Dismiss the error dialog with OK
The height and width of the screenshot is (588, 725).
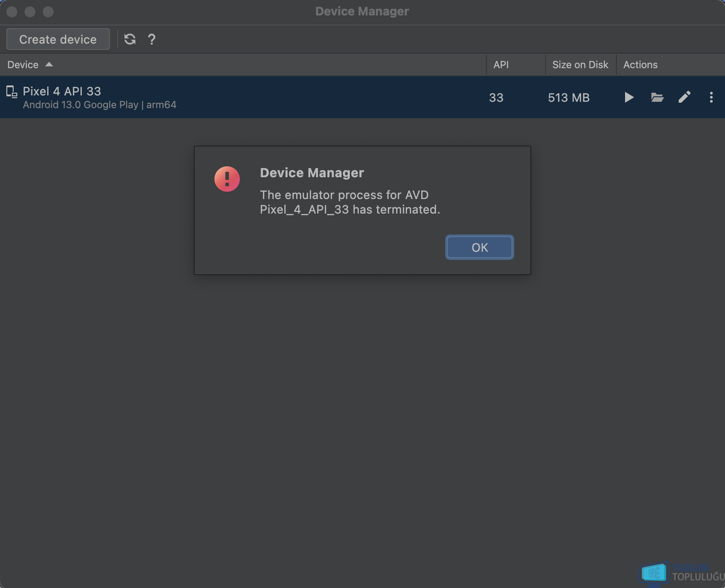[x=480, y=247]
